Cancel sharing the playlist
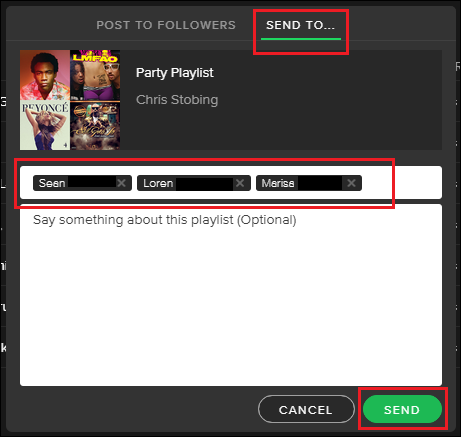The width and height of the screenshot is (461, 437). pyautogui.click(x=306, y=409)
